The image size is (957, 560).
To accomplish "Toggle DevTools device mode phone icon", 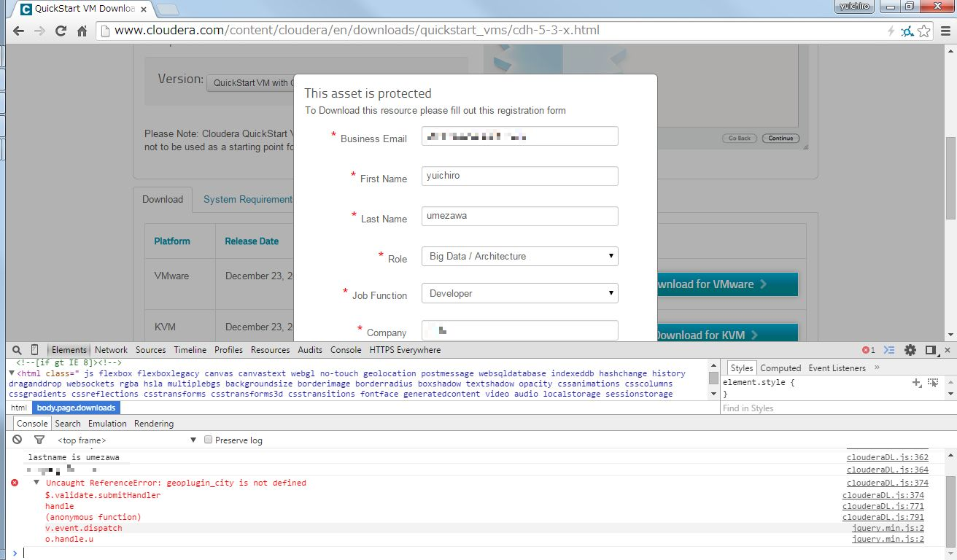I will click(34, 350).
